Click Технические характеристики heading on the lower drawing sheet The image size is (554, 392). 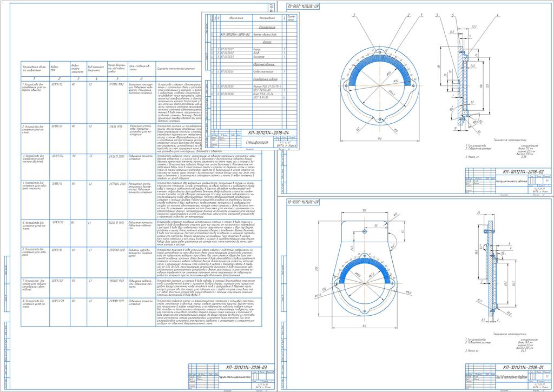coord(509,334)
